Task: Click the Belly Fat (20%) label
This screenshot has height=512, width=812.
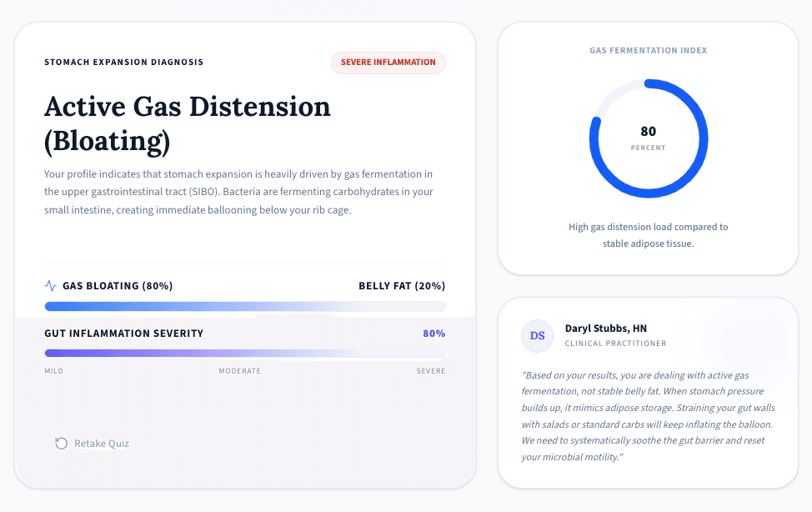Action: [x=402, y=285]
